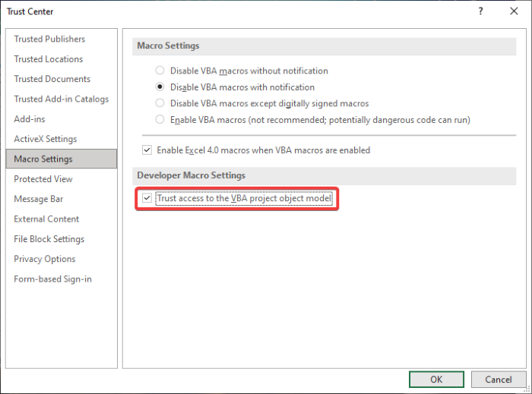This screenshot has height=394, width=532.
Task: Go to Trusted Add-in Catalogs
Action: [x=61, y=99]
